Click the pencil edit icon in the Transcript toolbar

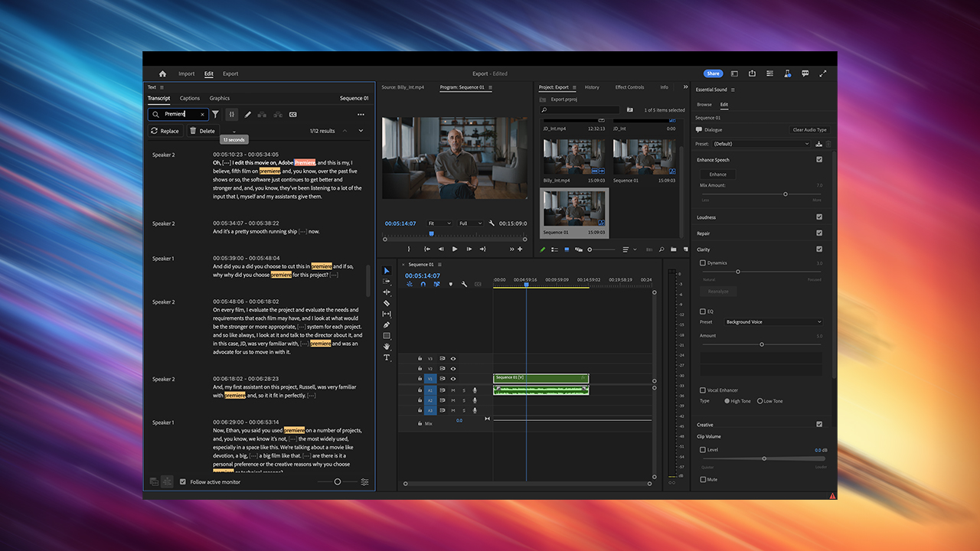(247, 115)
